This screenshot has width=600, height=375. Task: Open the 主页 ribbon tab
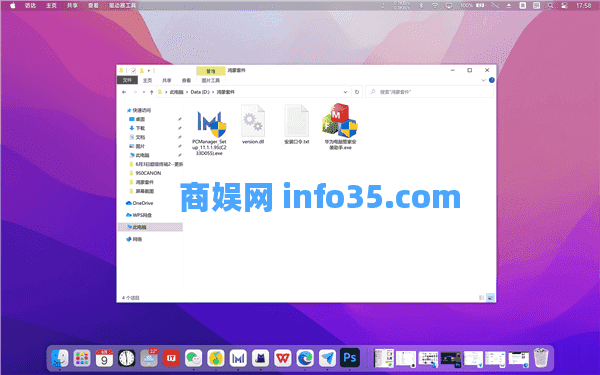point(147,80)
